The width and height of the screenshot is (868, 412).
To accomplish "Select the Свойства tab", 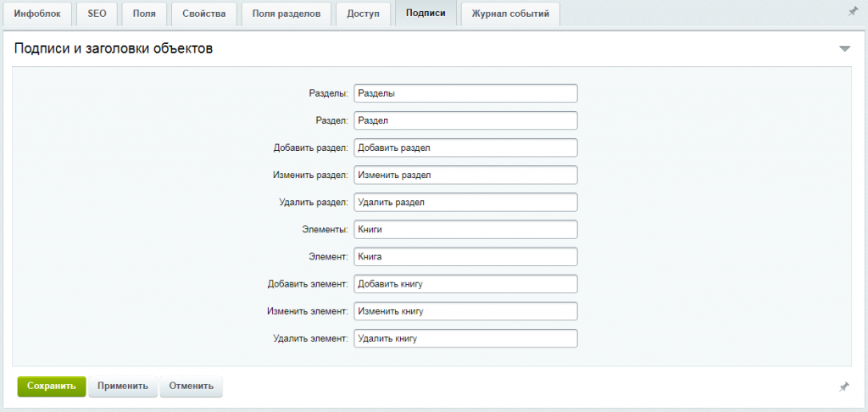I will click(204, 14).
